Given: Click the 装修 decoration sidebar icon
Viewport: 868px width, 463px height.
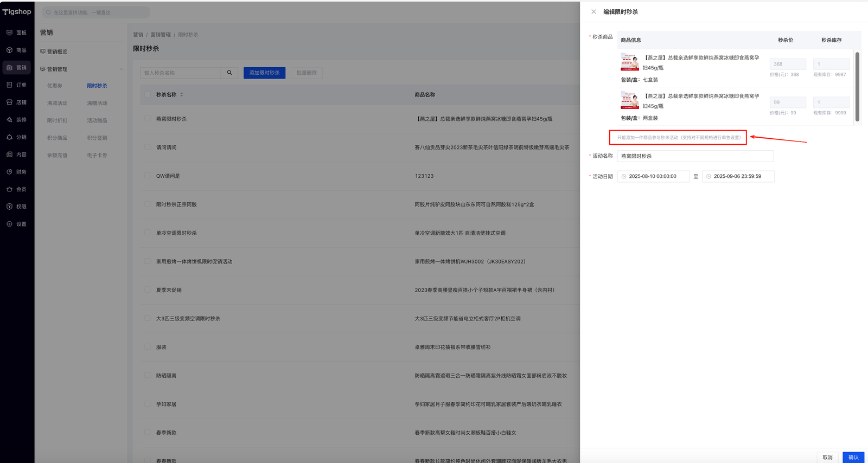Looking at the screenshot, I should click(10, 119).
